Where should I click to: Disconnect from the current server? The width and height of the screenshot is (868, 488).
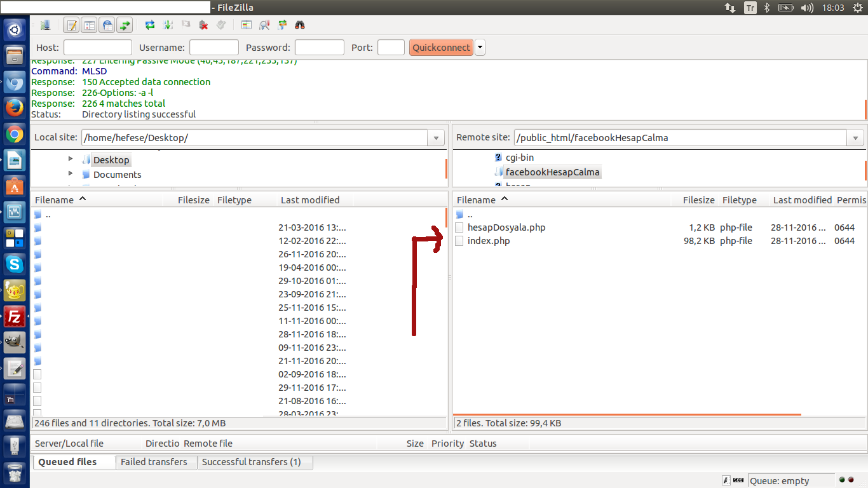(203, 25)
